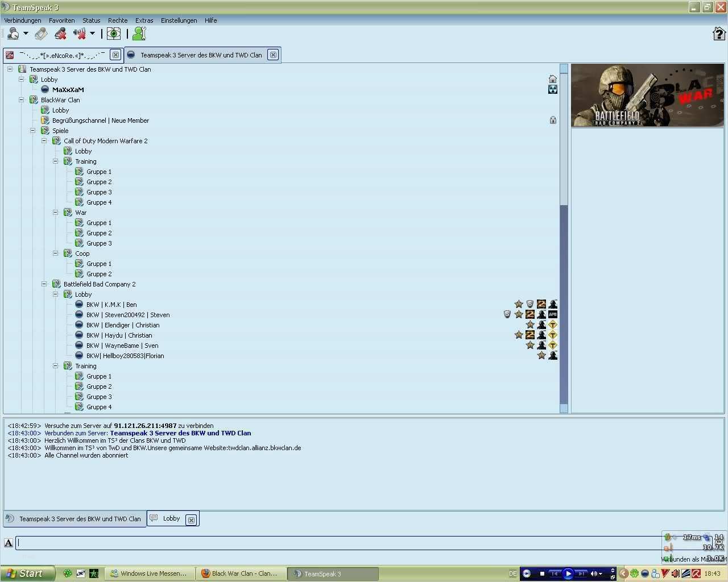This screenshot has height=582, width=728.
Task: Open the Extras menu
Action: coord(144,20)
